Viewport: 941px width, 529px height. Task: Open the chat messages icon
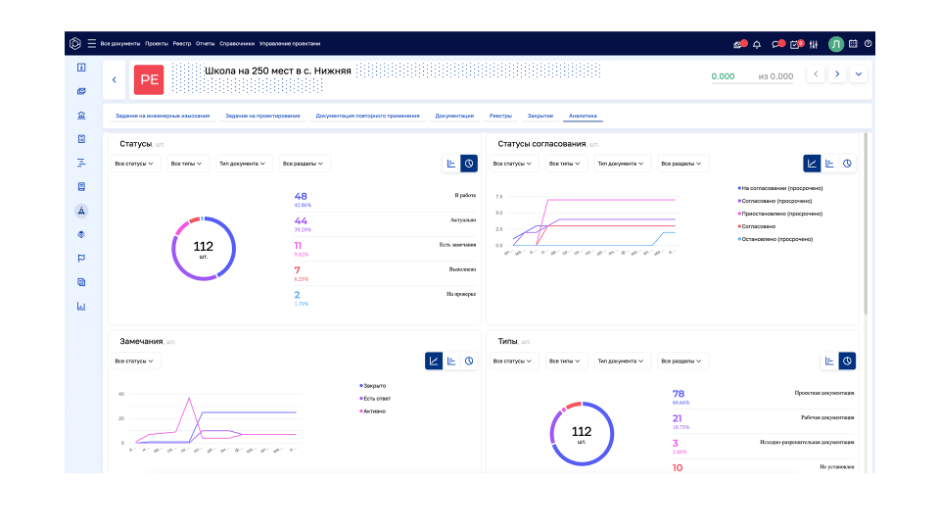[x=776, y=44]
